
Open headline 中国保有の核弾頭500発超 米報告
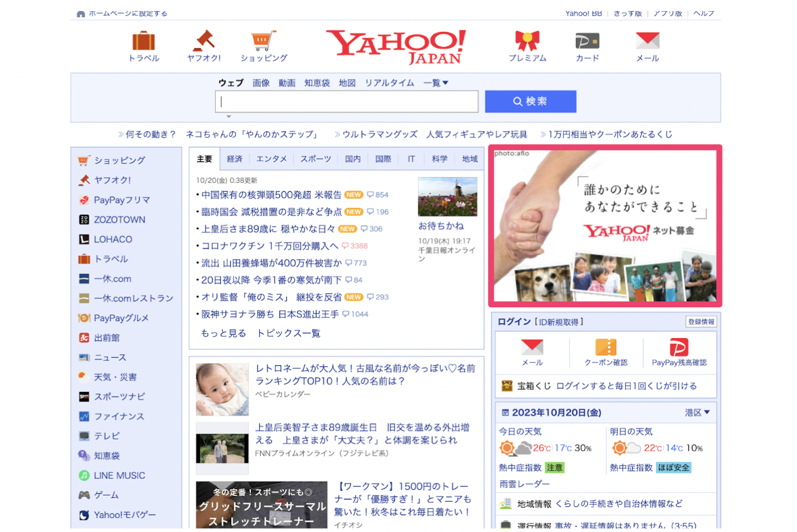tap(271, 195)
